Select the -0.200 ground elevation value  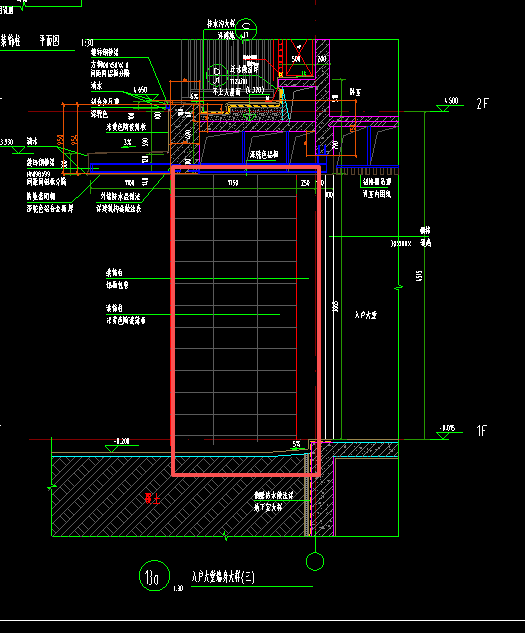(x=122, y=441)
